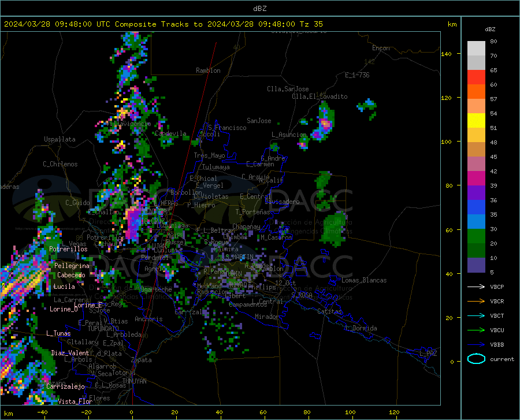The image size is (520, 420).
Task: Click the white VBCP arrow legend icon
Action: tap(476, 287)
